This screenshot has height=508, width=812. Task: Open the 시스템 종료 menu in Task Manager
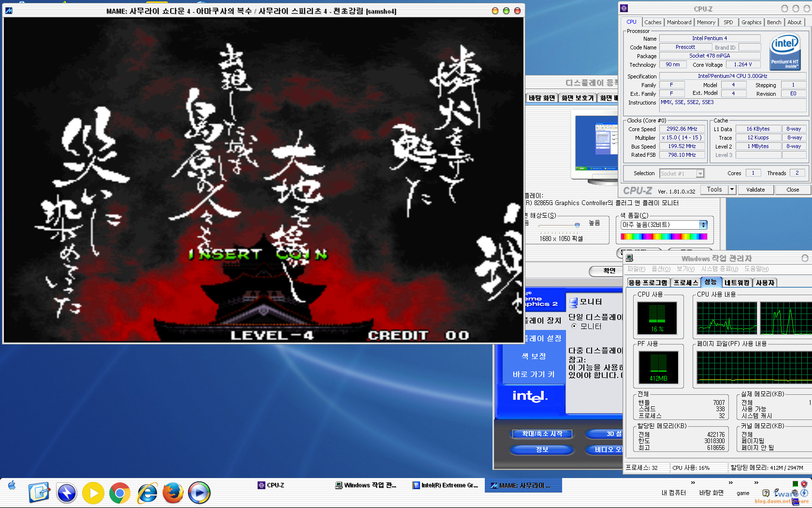(719, 269)
